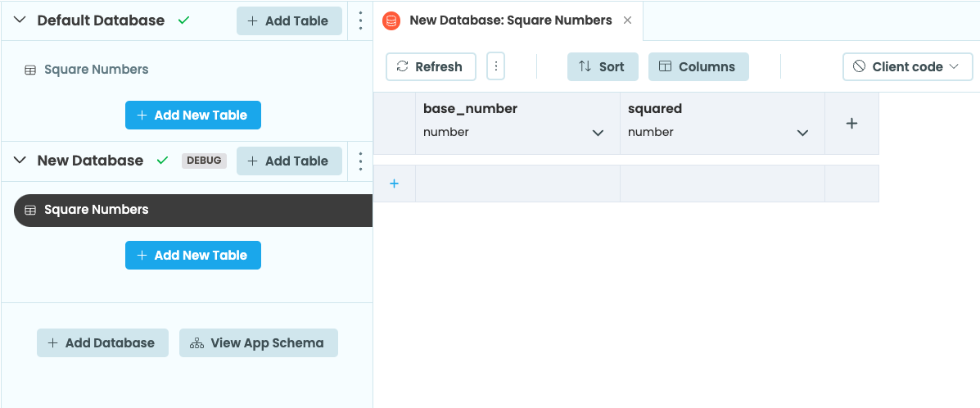Open the base_number column type dropdown

tap(598, 133)
